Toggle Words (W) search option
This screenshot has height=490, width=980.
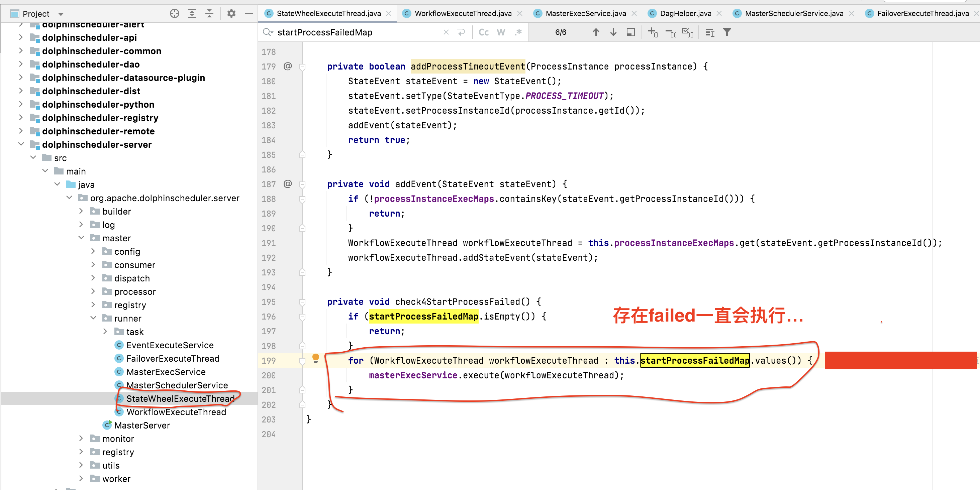[501, 32]
